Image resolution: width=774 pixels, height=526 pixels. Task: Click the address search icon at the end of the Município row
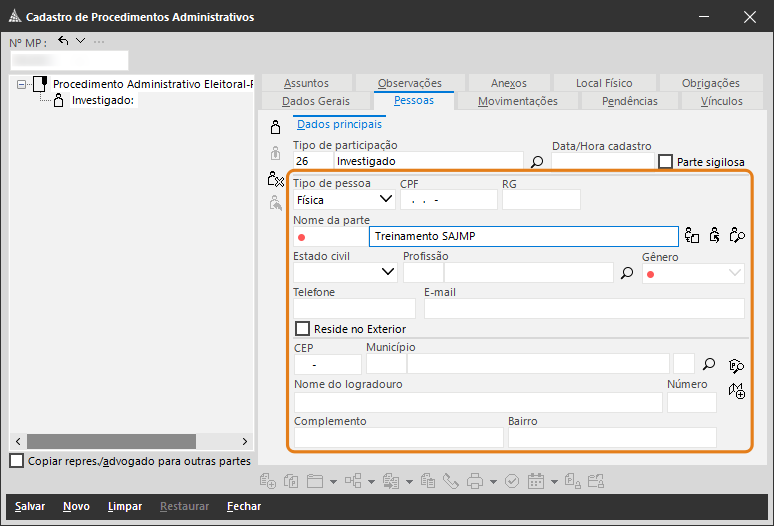coord(736,366)
